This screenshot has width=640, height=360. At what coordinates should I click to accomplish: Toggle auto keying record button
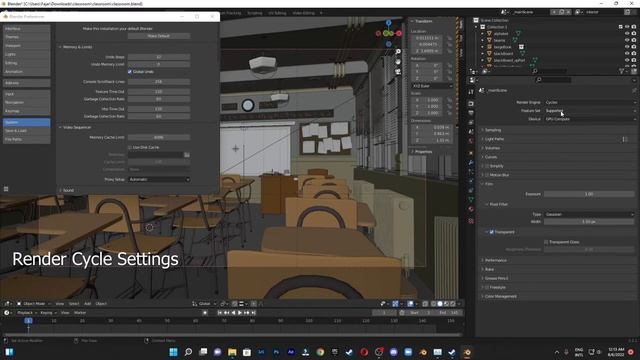click(205, 313)
